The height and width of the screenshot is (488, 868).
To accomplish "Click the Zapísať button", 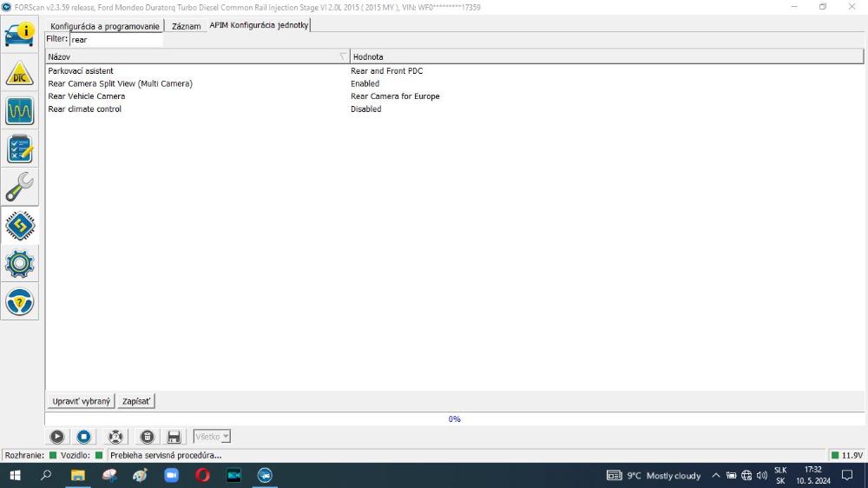I will 136,401.
